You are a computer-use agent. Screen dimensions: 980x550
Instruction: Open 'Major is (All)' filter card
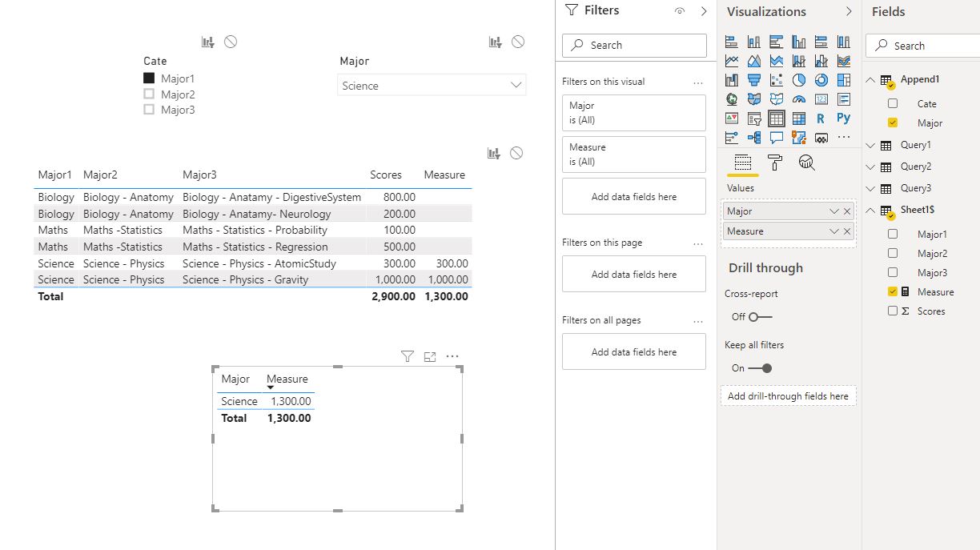click(x=633, y=113)
